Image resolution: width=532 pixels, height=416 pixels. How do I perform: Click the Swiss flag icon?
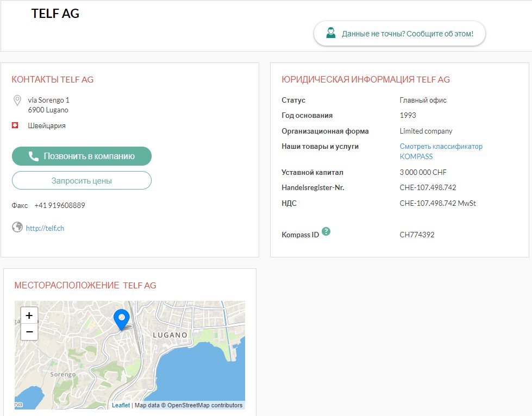15,125
